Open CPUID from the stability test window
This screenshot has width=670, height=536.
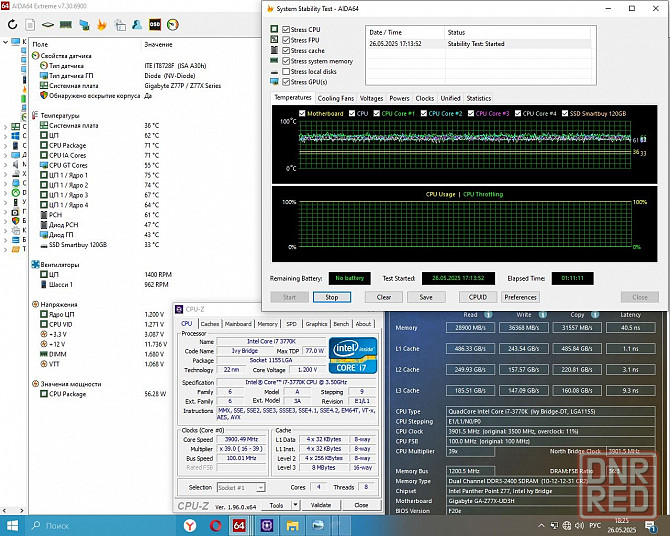[478, 297]
